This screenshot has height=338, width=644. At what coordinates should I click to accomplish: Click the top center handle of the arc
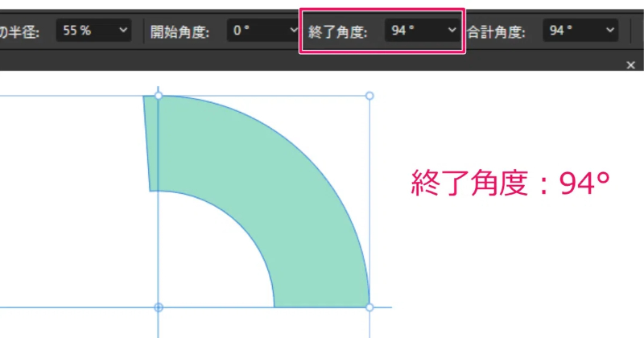(158, 96)
